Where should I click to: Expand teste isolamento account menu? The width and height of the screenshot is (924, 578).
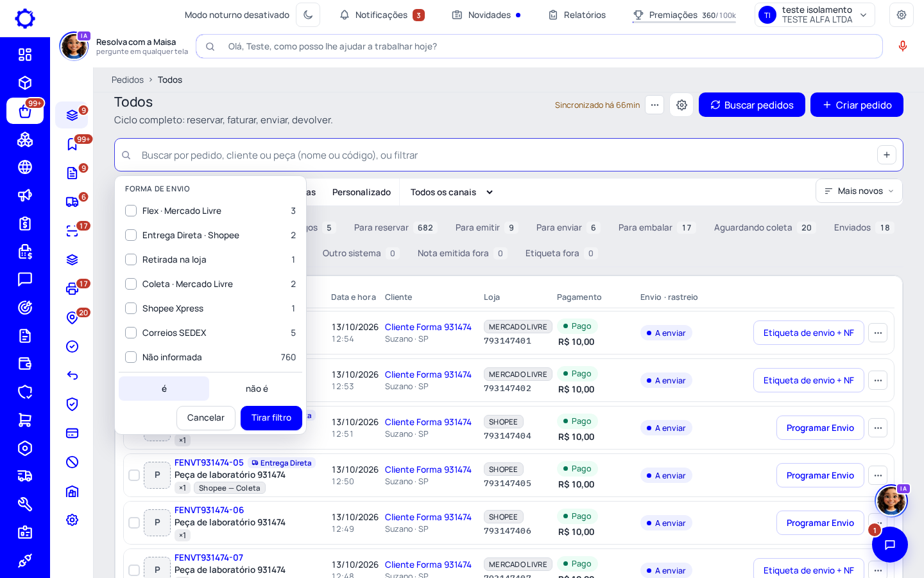(x=815, y=15)
